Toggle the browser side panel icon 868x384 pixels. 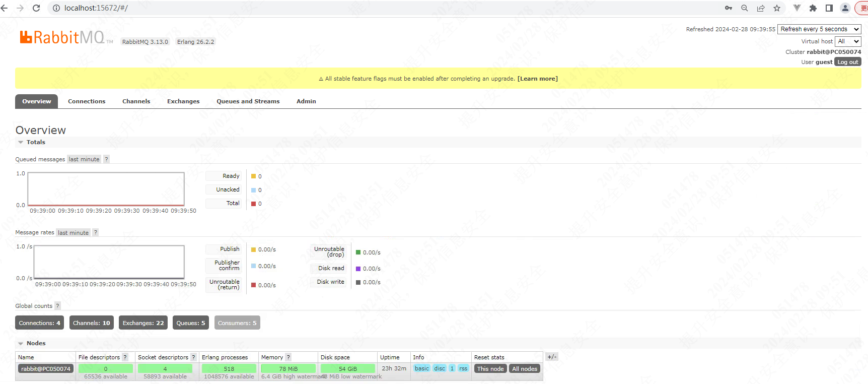pos(829,8)
